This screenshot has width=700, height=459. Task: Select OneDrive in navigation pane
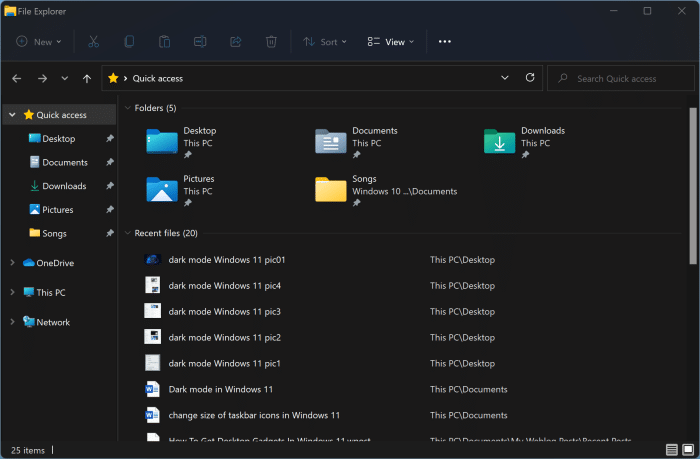pyautogui.click(x=55, y=263)
